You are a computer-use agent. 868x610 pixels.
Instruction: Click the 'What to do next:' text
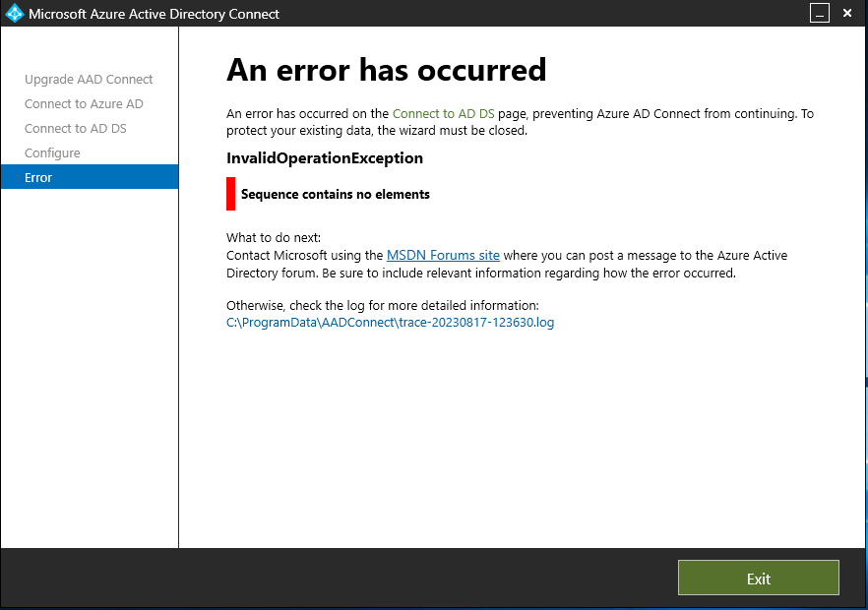(274, 237)
